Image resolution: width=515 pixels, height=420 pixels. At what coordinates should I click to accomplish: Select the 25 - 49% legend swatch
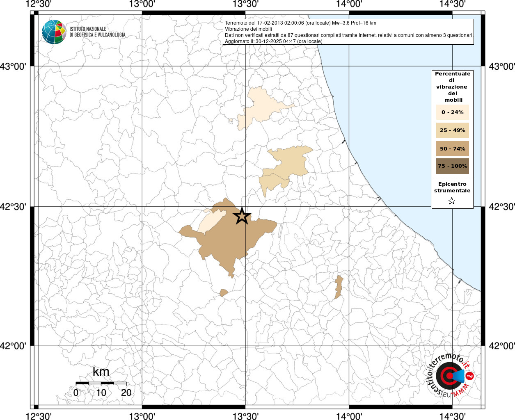click(453, 130)
